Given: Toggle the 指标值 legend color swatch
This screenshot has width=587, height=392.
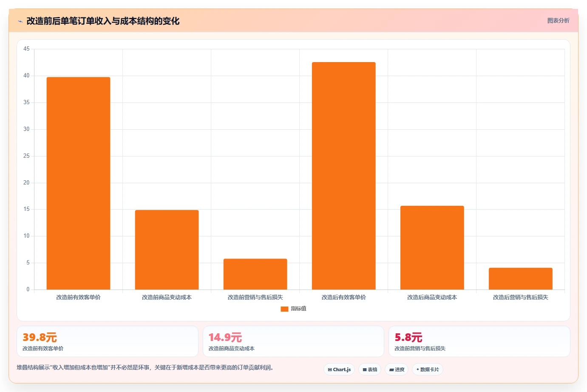Looking at the screenshot, I should point(284,309).
